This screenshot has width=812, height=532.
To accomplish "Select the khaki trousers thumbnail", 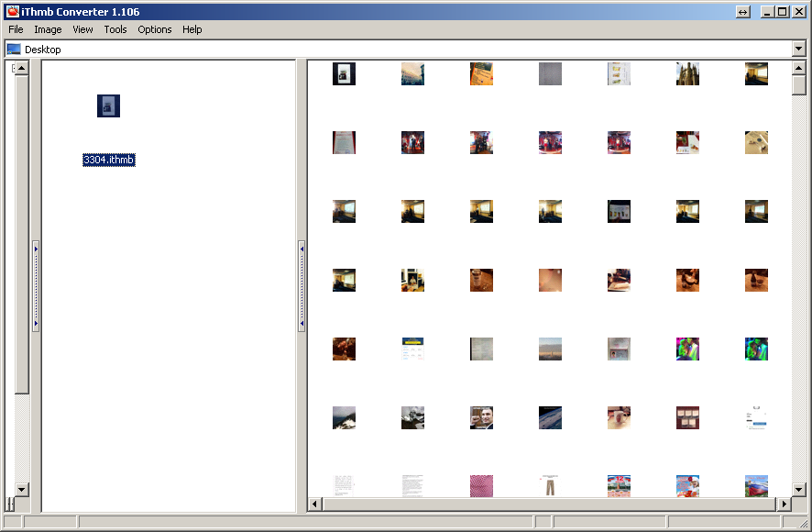I will click(x=550, y=485).
